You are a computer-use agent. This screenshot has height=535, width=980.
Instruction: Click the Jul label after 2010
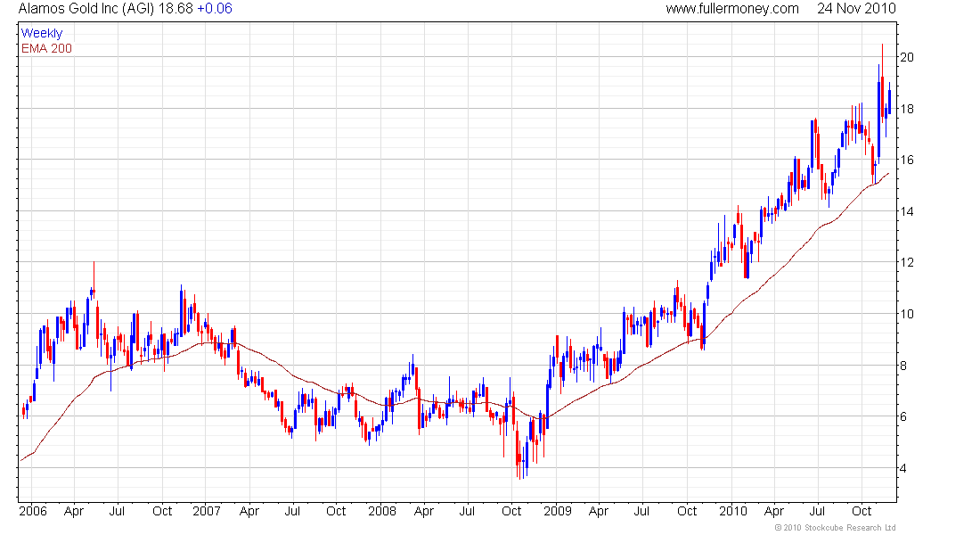(x=818, y=511)
